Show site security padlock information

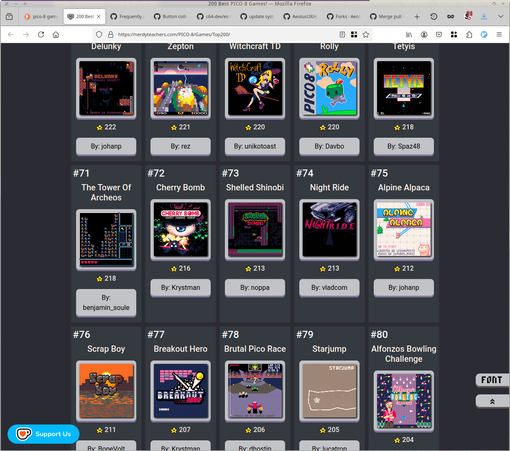(x=111, y=34)
